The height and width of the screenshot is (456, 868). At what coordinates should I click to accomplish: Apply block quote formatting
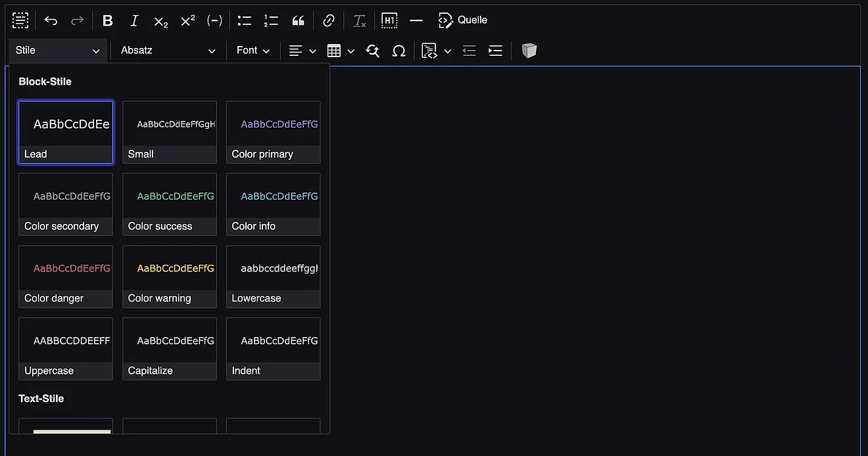299,20
